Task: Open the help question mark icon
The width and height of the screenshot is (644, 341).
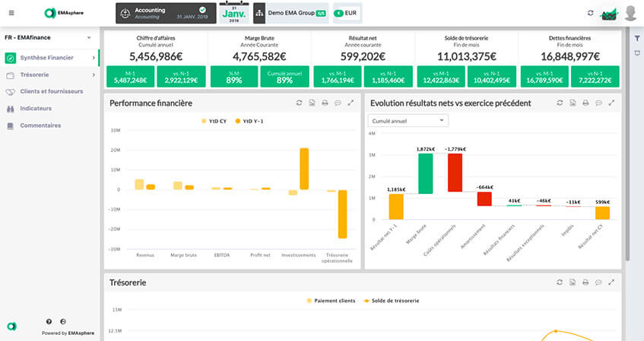Action: 49,322
